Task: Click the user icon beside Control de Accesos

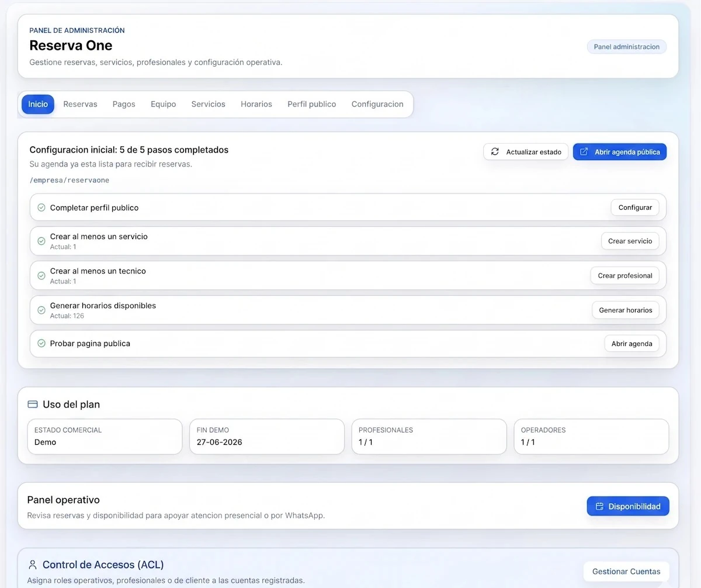Action: tap(32, 565)
